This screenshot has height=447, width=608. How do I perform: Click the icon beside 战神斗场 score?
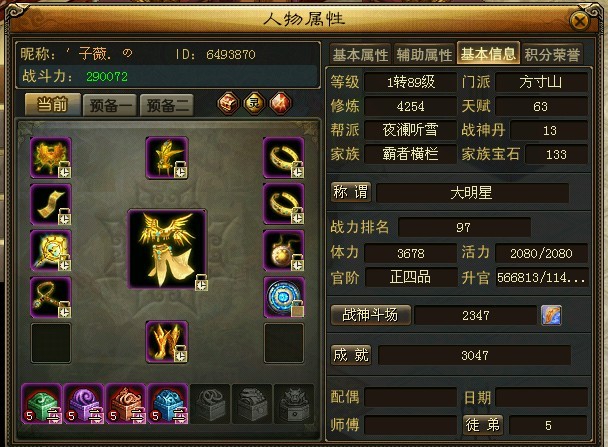(551, 315)
